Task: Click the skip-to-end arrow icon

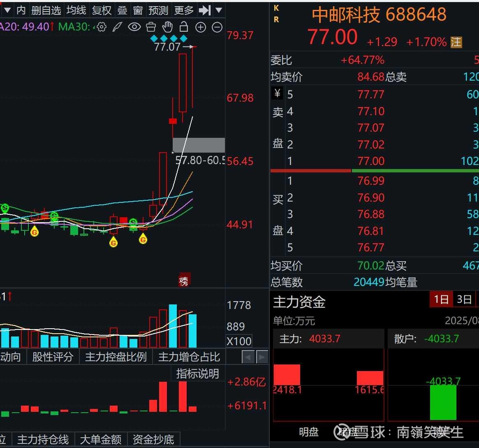Action: pos(205,10)
